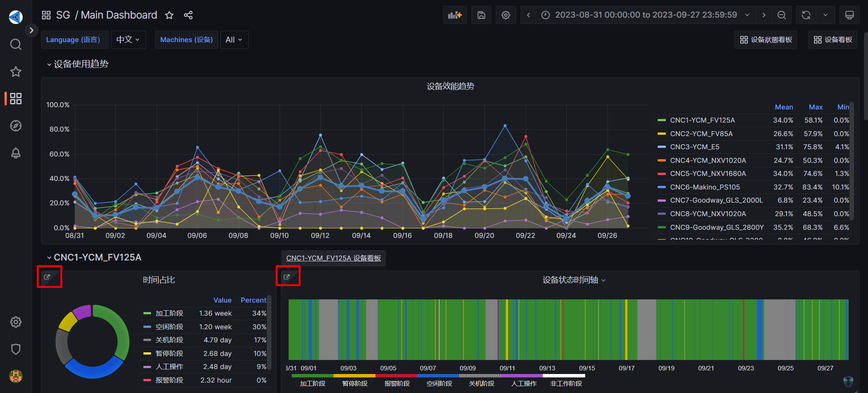Collapse the 设备使用趋势 row
Viewport: 868px width, 393px height.
[77, 64]
